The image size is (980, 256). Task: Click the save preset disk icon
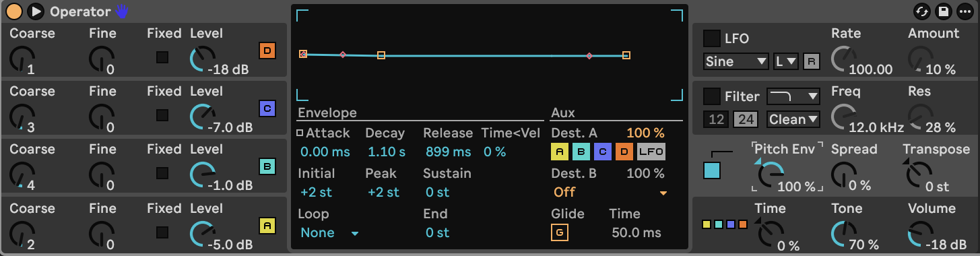coord(944,11)
